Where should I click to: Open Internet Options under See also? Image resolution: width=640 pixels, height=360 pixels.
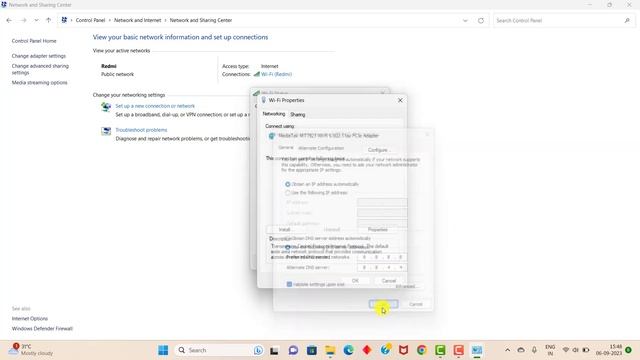(30, 318)
